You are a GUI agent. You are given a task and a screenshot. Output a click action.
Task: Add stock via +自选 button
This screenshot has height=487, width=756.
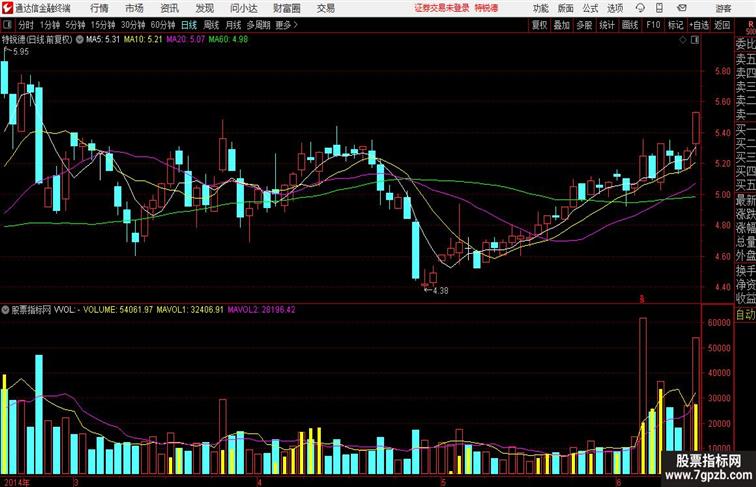click(699, 25)
